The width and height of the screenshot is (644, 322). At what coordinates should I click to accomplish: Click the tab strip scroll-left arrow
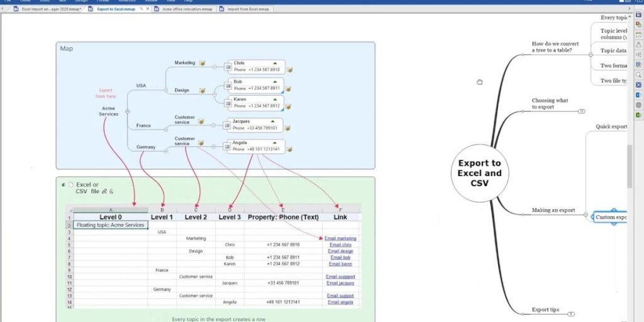click(x=2, y=9)
